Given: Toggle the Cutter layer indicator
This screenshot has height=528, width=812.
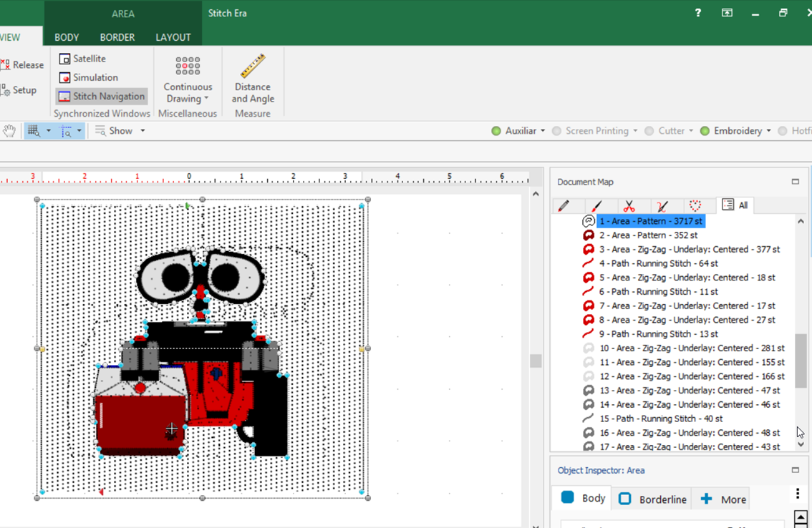Looking at the screenshot, I should tap(649, 131).
